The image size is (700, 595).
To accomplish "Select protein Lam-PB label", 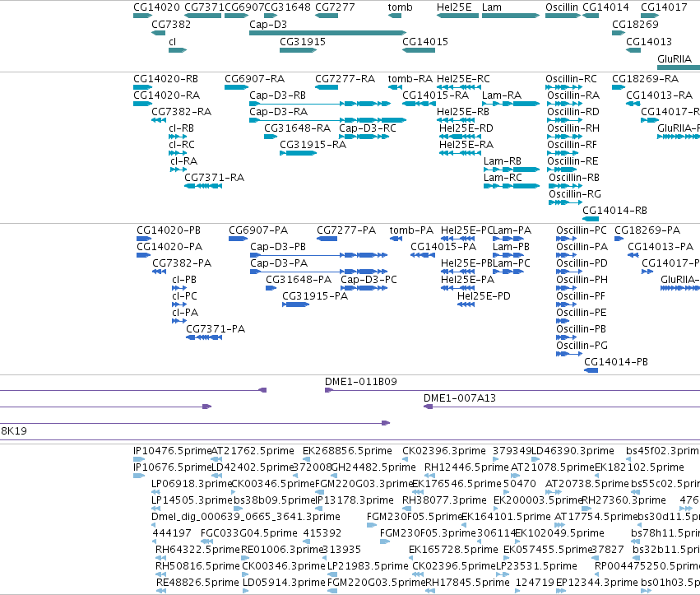I will 511,247.
